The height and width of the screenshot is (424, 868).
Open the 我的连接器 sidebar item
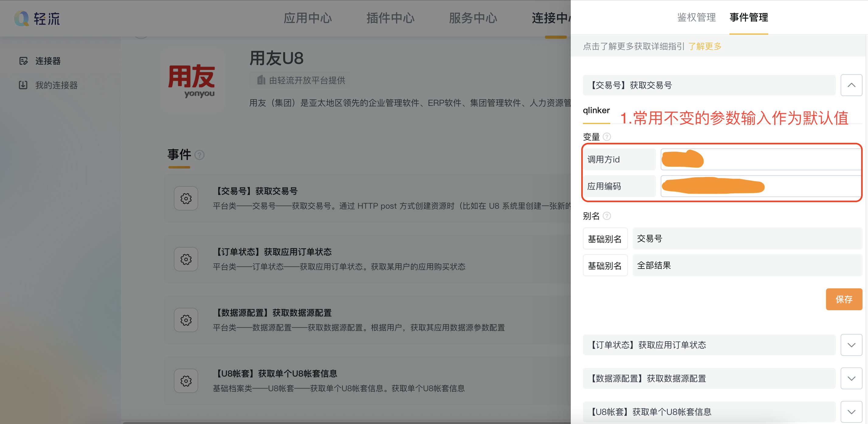[48, 85]
